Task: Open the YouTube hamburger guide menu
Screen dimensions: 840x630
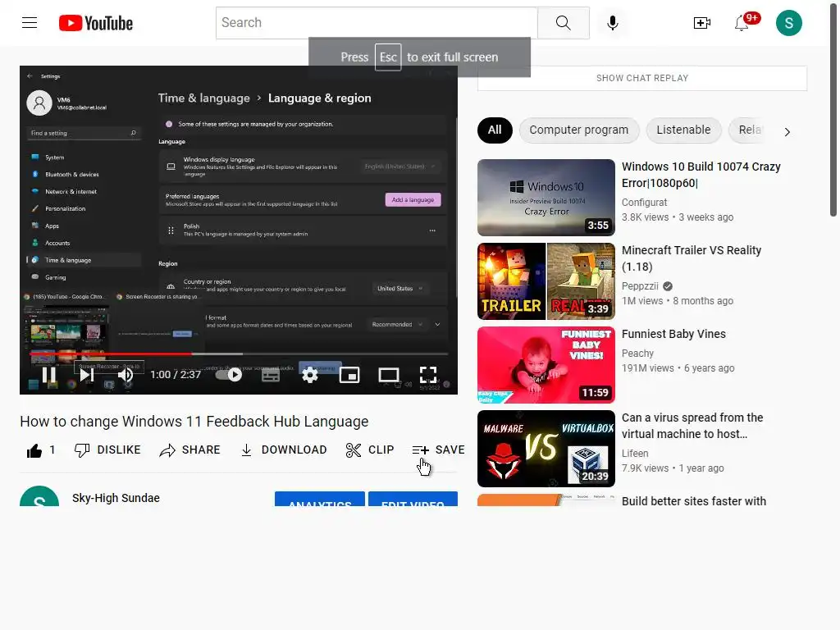Action: pos(30,22)
